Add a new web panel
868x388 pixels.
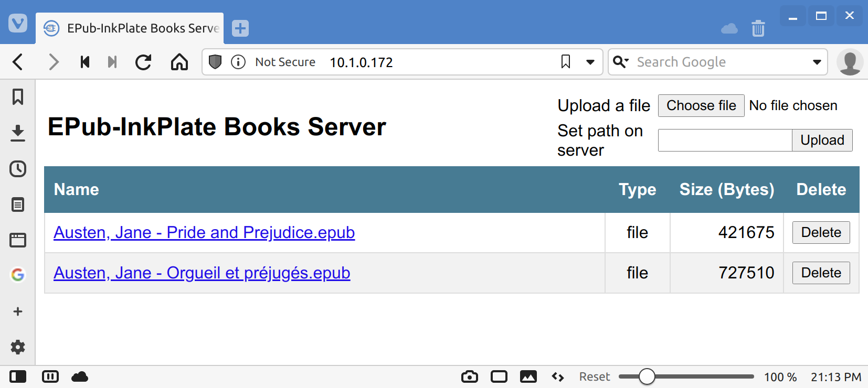click(x=18, y=311)
